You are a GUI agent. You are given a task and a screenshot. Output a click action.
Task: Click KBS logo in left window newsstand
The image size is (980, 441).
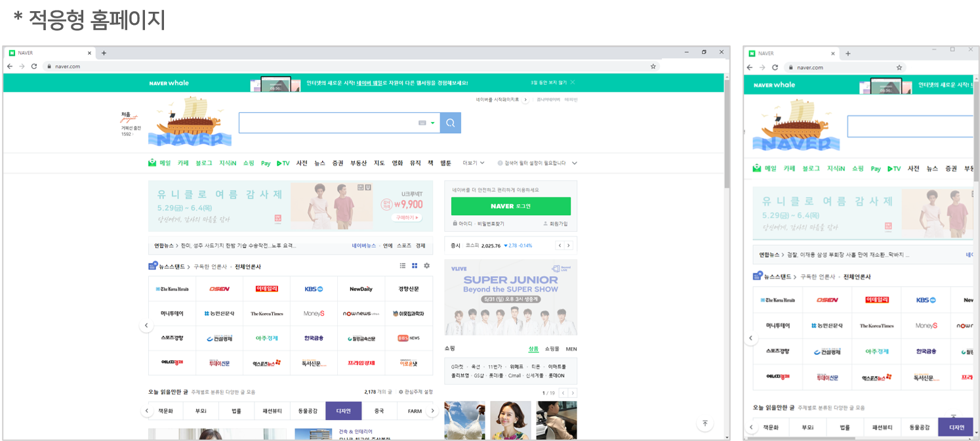pyautogui.click(x=314, y=289)
